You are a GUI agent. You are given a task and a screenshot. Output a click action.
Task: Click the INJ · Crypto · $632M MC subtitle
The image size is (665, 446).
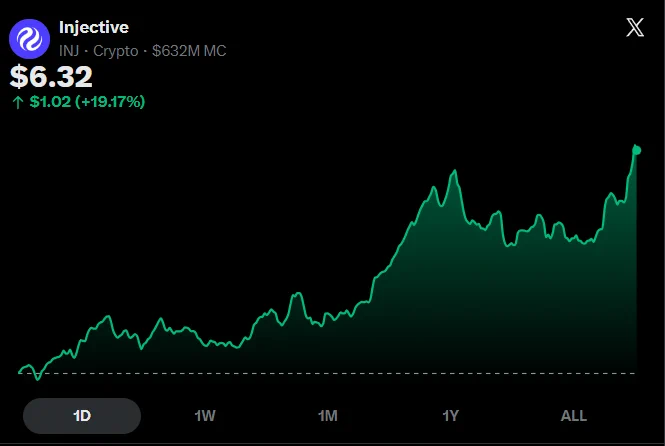(142, 51)
